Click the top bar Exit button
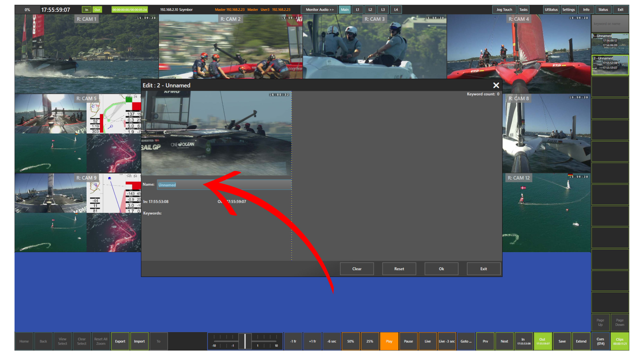Viewport: 644px width, 362px height. pos(621,10)
